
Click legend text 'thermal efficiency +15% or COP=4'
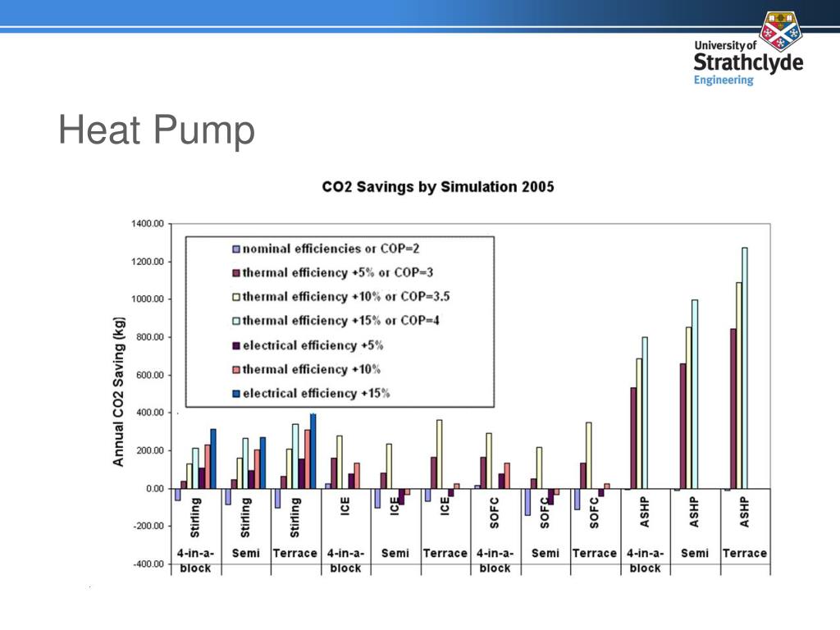tap(340, 321)
